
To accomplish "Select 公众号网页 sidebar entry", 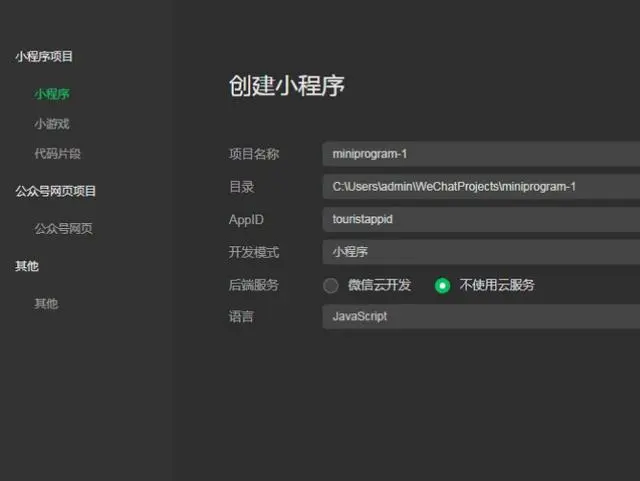I will click(63, 228).
